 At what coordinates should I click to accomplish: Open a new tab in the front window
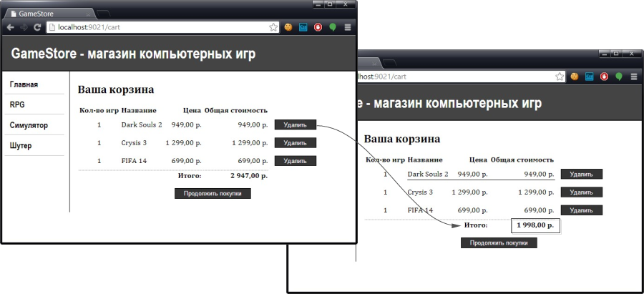[x=103, y=14]
